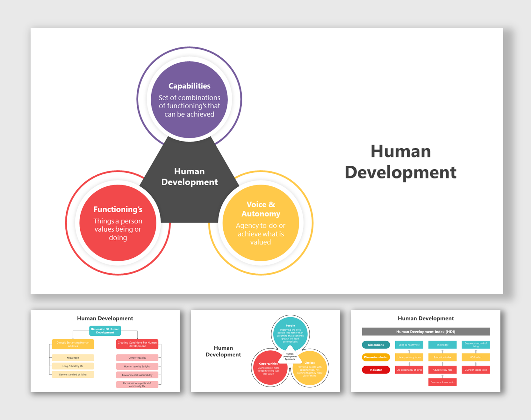Click teal 'Long & healthy life' HDI box
Viewport: 531px width, 420px height.
coord(409,345)
